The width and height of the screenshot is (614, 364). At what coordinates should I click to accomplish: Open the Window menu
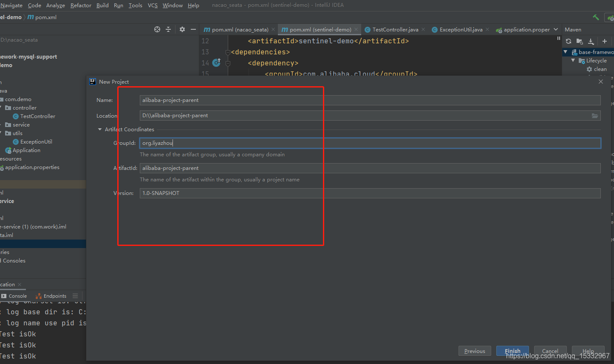click(x=173, y=5)
